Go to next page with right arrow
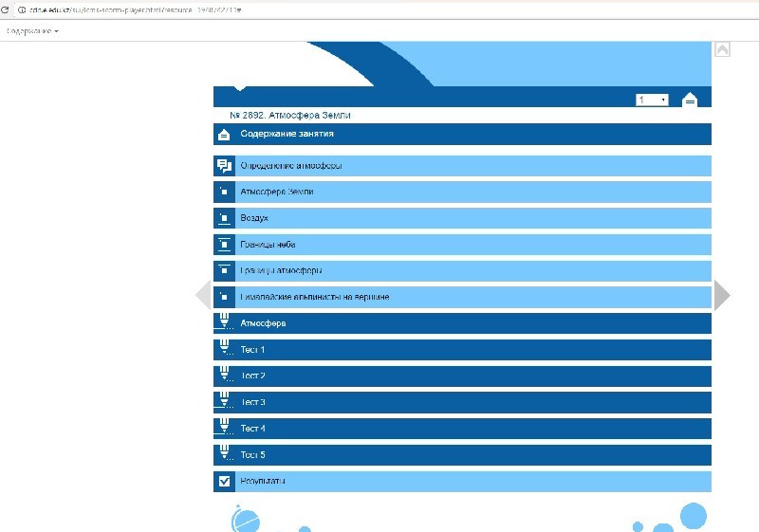 click(x=722, y=295)
